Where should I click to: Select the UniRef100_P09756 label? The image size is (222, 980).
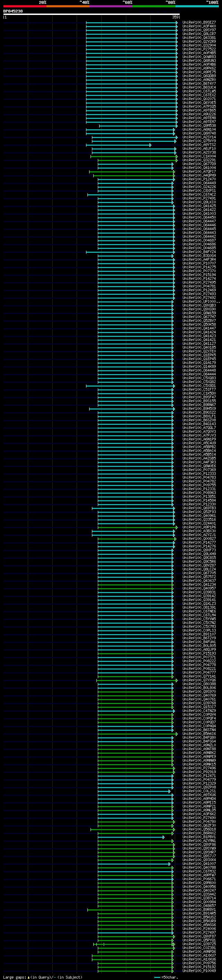coord(199,963)
